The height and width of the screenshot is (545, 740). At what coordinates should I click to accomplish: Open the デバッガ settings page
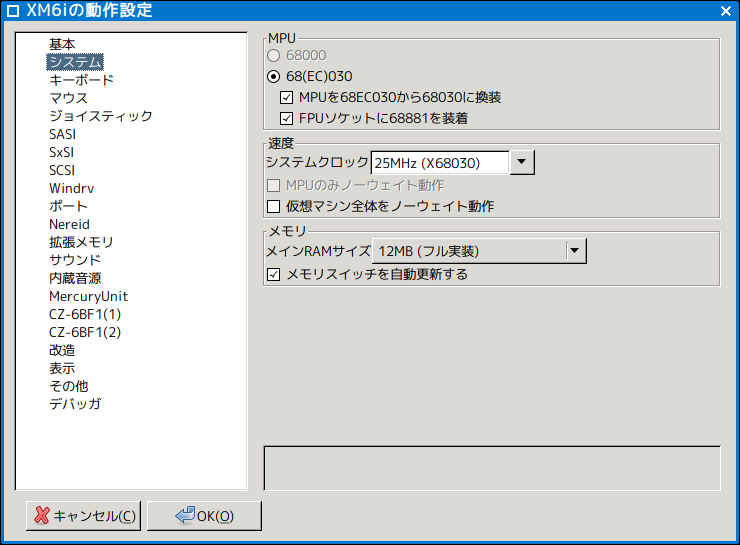pyautogui.click(x=75, y=404)
